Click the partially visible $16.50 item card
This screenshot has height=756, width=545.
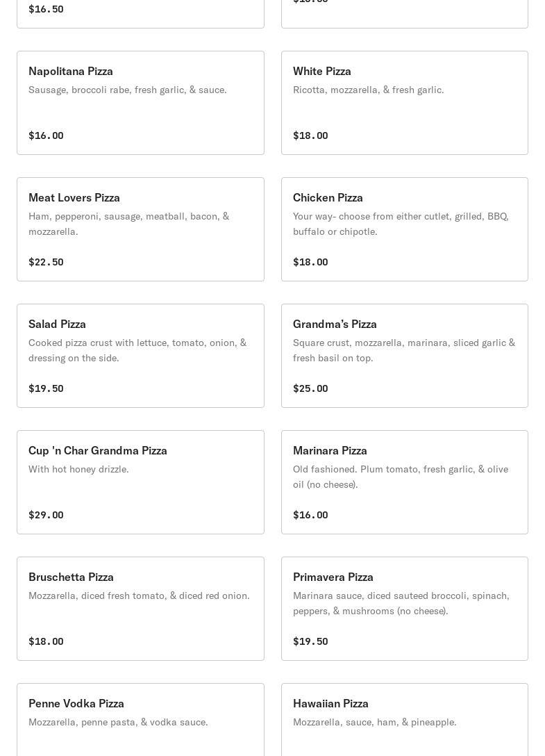tap(140, 14)
